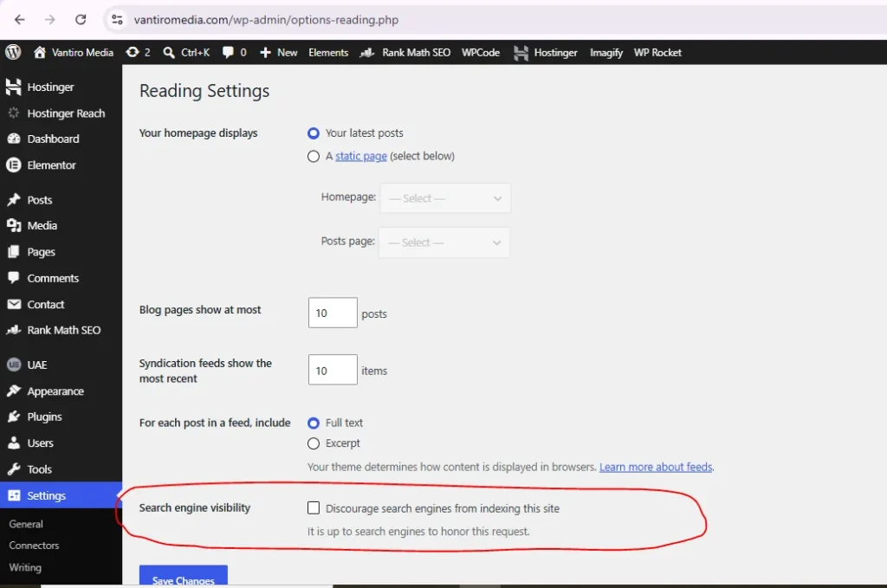Open the Posts page select dropdown

point(444,242)
